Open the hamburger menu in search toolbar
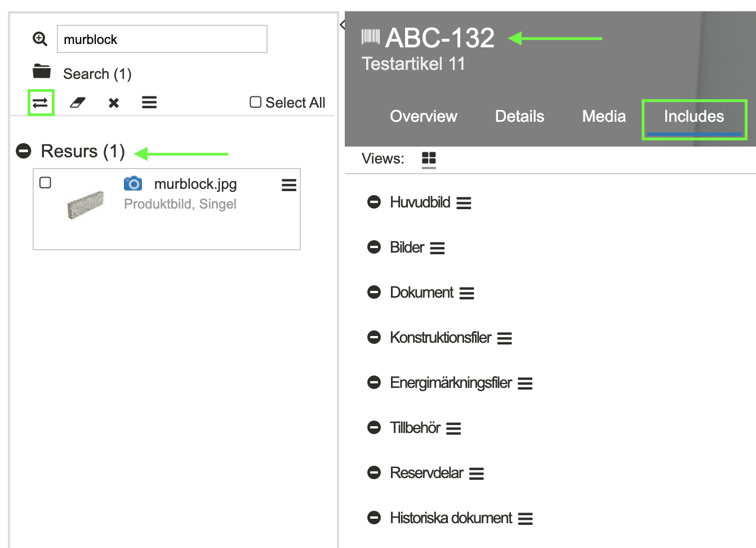 (x=149, y=103)
